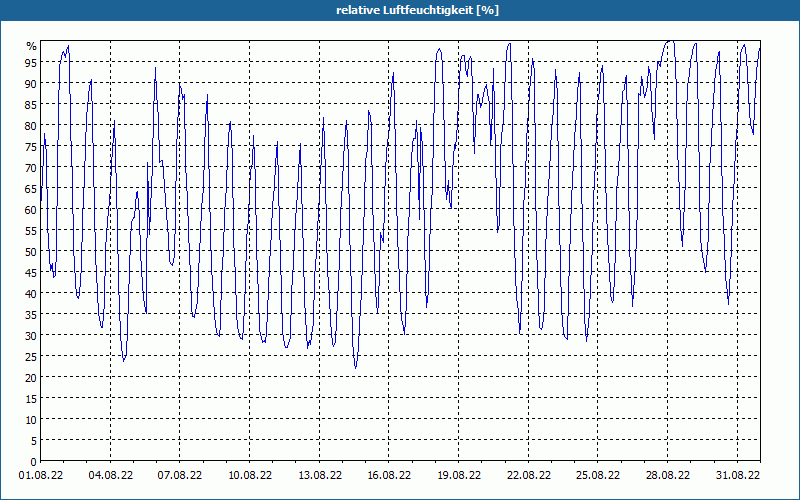Select the y-axis label '25'
The height and width of the screenshot is (500, 800).
point(31,357)
